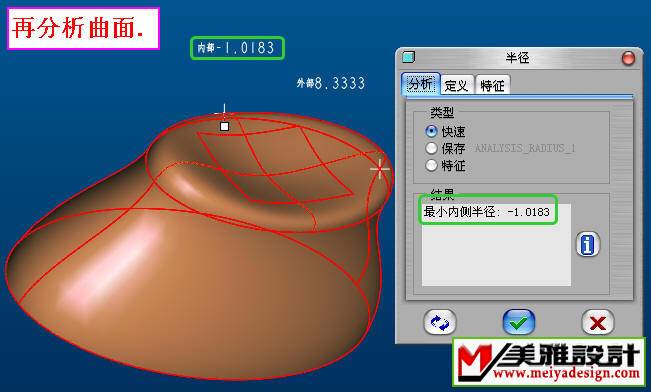Switch to the 定义 tab

tap(456, 86)
